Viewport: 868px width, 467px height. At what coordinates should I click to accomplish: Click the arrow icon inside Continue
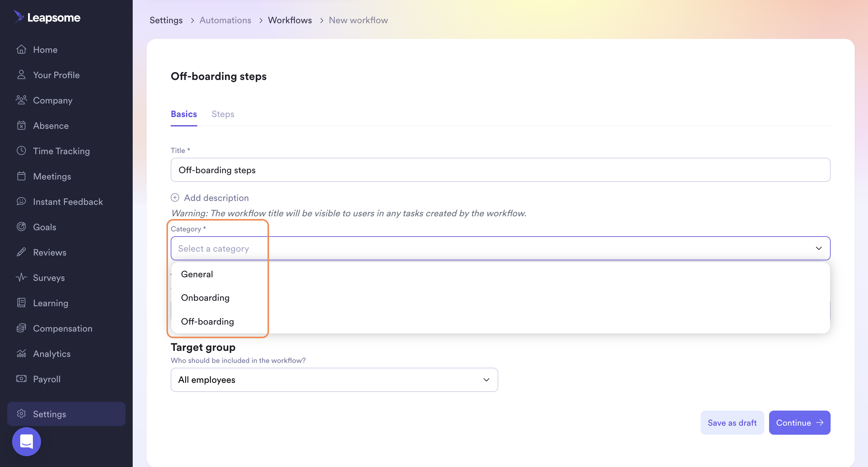click(820, 423)
